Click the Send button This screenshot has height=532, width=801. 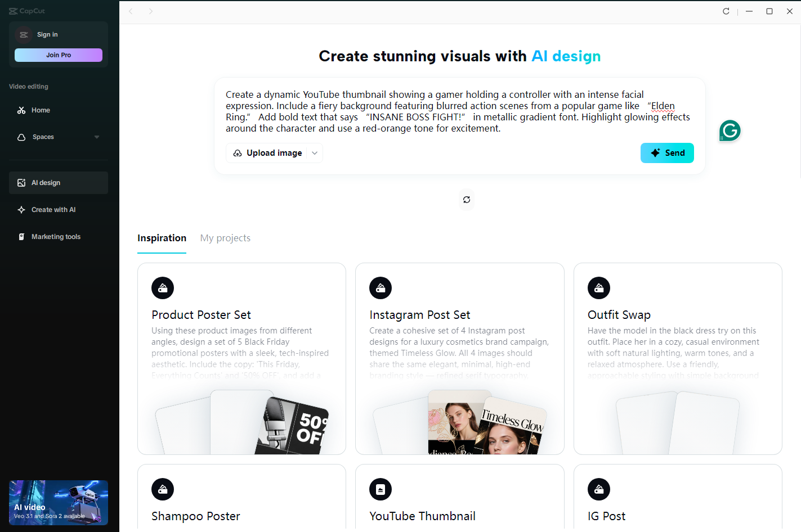coord(667,152)
